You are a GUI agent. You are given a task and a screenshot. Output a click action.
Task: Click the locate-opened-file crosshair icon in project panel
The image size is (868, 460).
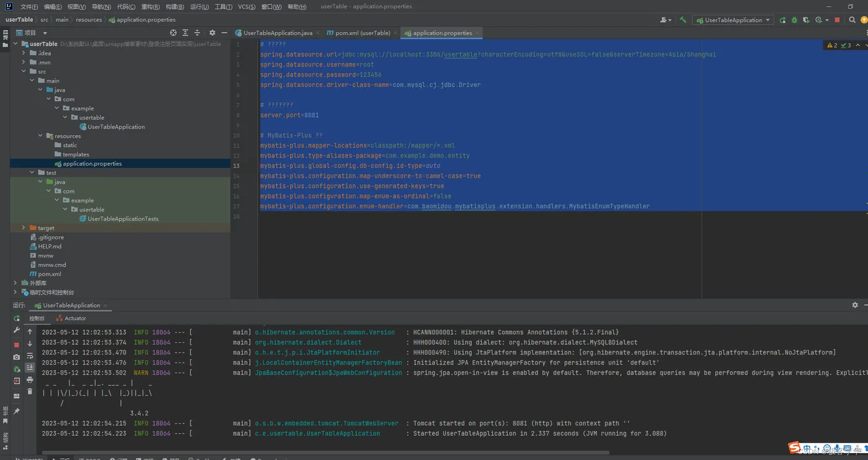tap(173, 33)
